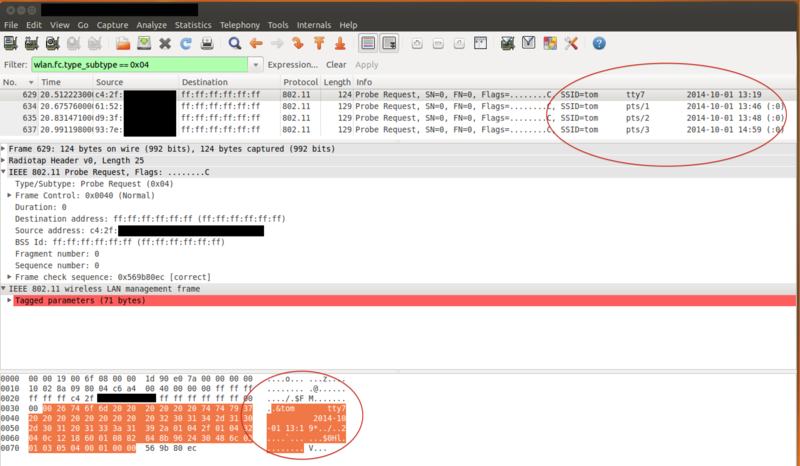Expand Radiotap Header v0 section
Viewport: 800px width, 466px height.
[5, 160]
